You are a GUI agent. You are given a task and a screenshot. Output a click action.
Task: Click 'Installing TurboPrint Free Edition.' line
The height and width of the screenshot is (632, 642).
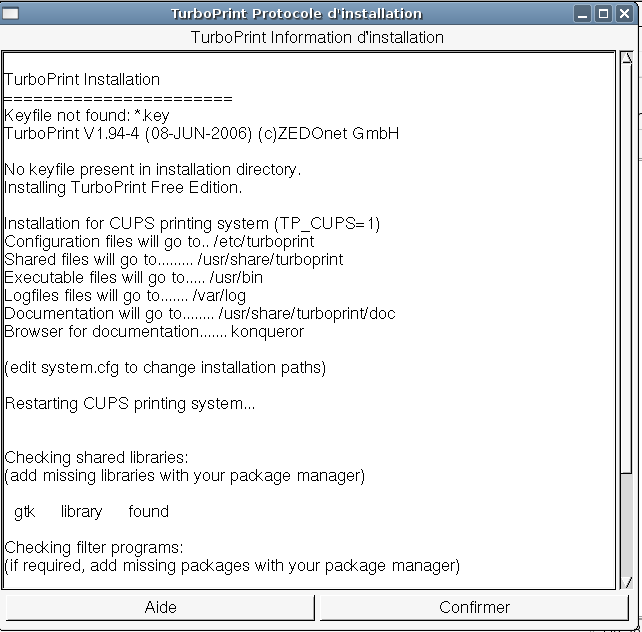123,188
